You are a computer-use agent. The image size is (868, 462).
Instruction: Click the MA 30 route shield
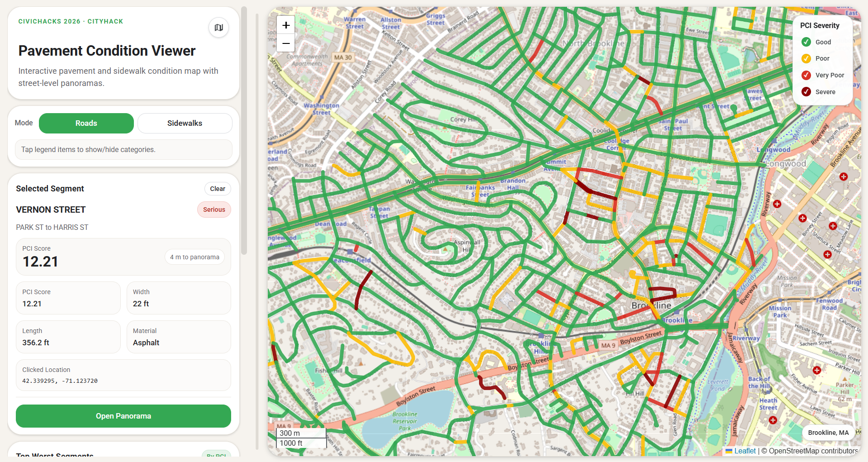tap(343, 57)
